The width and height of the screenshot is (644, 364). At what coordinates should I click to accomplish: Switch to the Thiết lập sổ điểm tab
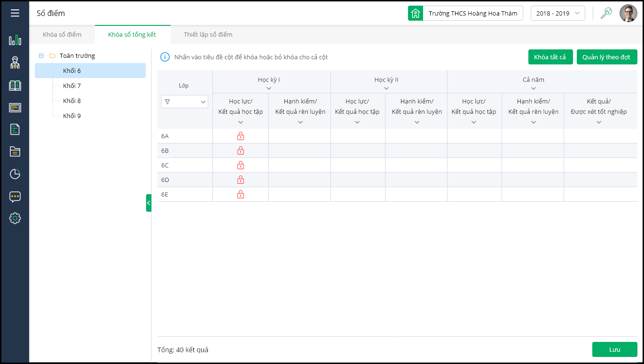(208, 34)
